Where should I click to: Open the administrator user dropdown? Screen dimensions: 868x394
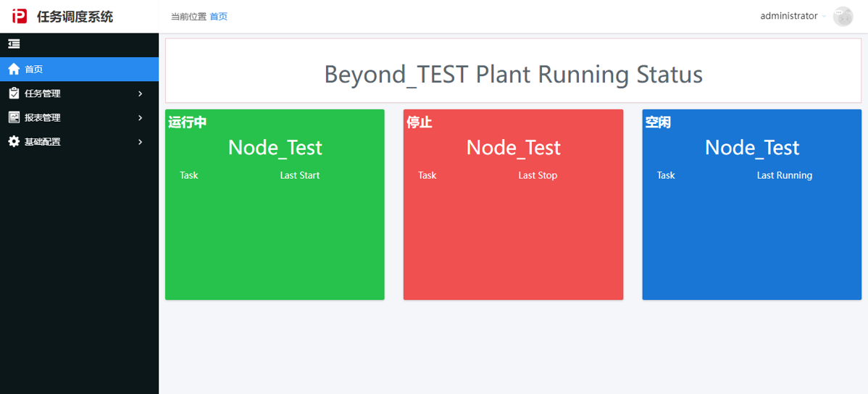coord(793,16)
